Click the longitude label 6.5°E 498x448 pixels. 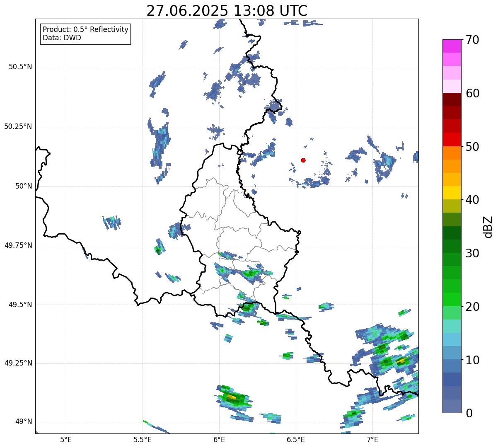point(296,439)
